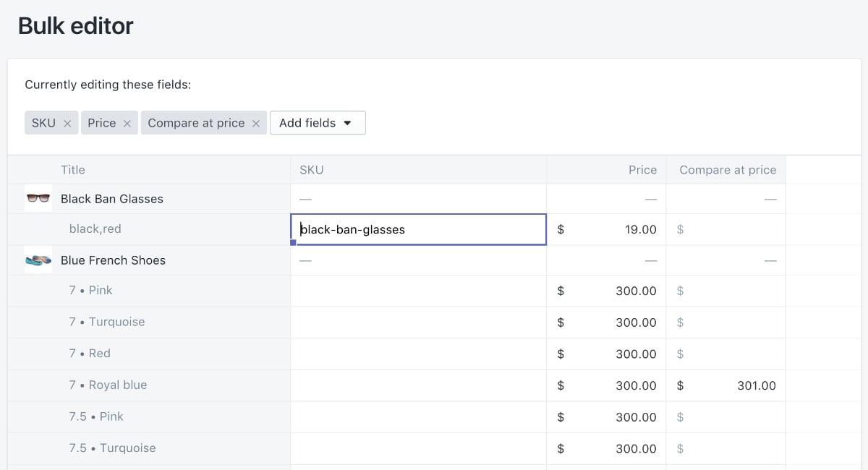Edit SKU cell for 7 • Turquoise
This screenshot has width=868, height=470.
click(418, 322)
